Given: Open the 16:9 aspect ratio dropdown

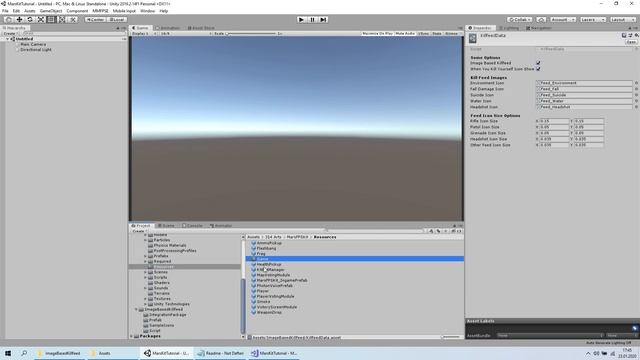Looking at the screenshot, I should 186,33.
